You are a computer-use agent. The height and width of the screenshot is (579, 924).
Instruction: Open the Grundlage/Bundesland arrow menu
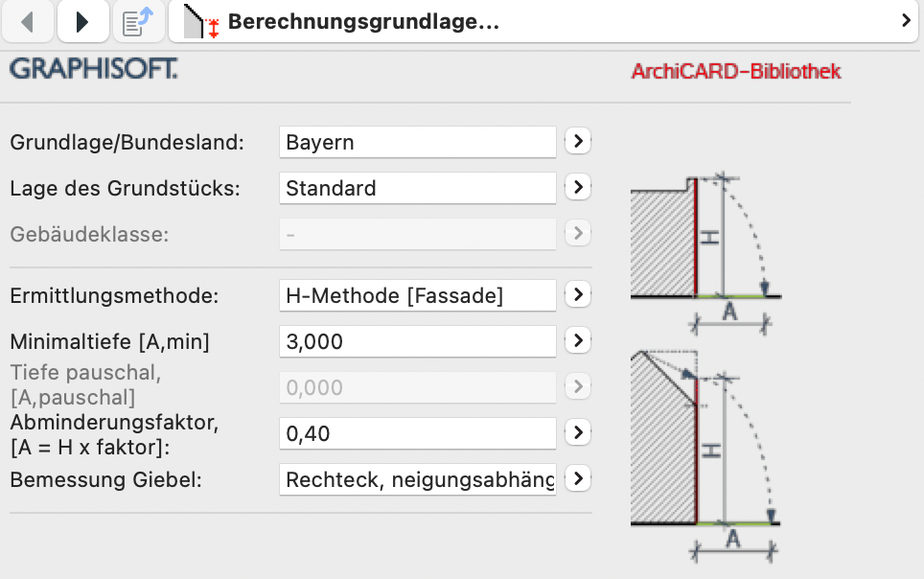[x=576, y=142]
